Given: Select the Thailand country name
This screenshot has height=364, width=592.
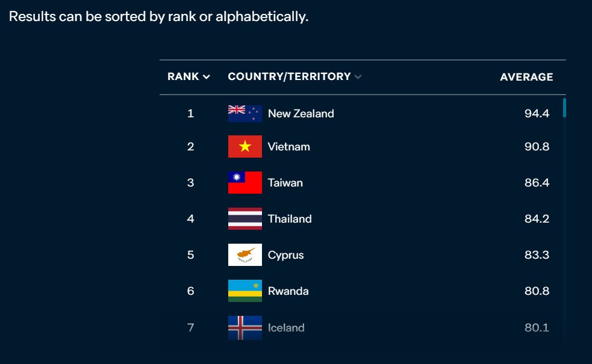Looking at the screenshot, I should tap(290, 219).
